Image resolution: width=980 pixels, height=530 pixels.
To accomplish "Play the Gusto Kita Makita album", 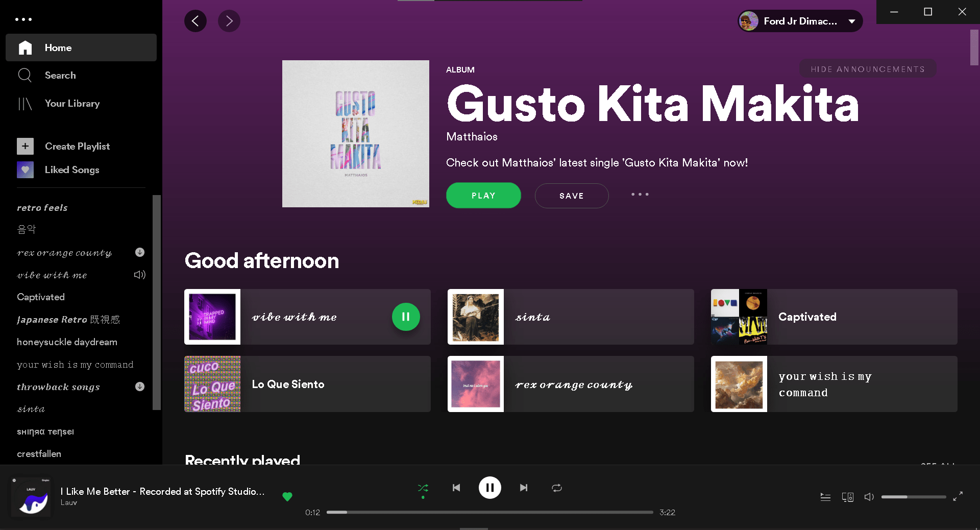I will (483, 196).
